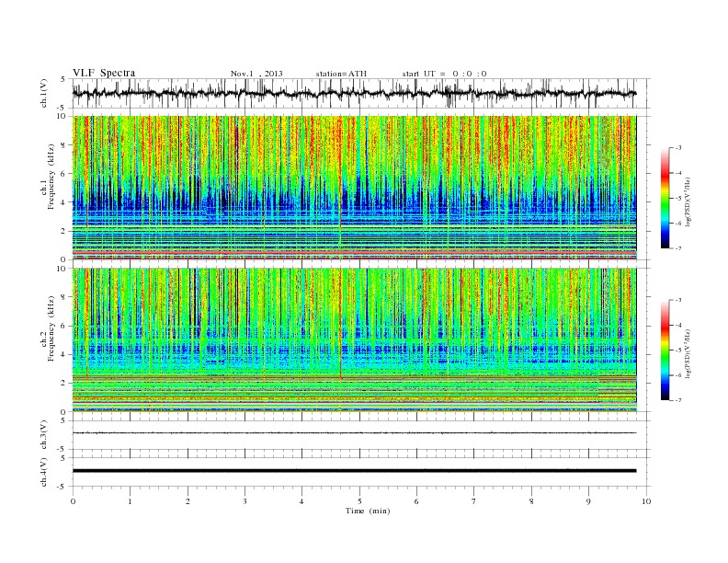Click the ch.1 voltage waveform trace
This screenshot has height=563, width=728.
354,93
